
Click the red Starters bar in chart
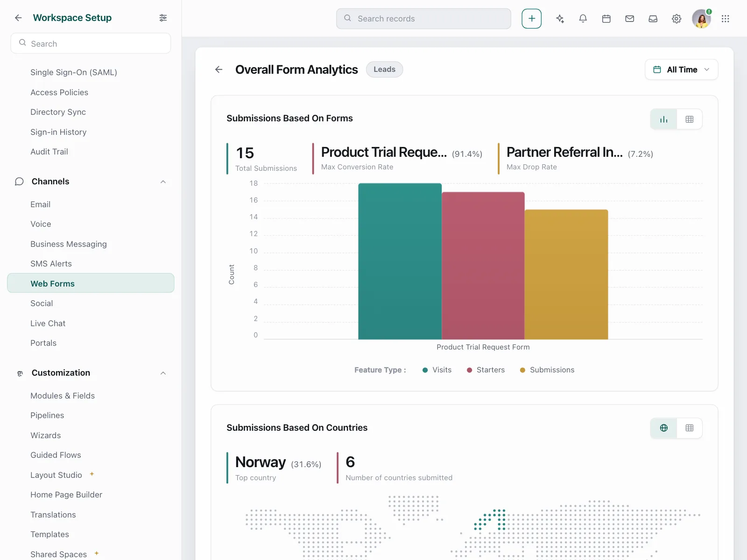pyautogui.click(x=483, y=266)
